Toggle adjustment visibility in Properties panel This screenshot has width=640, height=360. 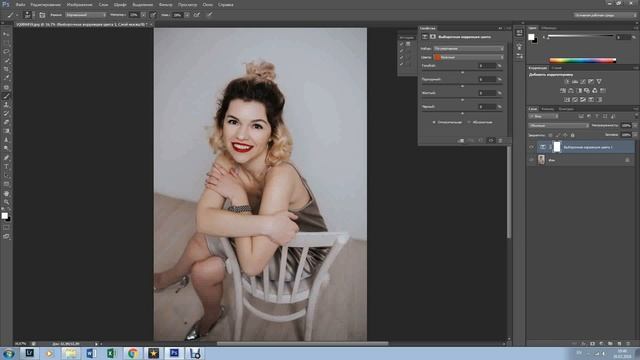[491, 140]
